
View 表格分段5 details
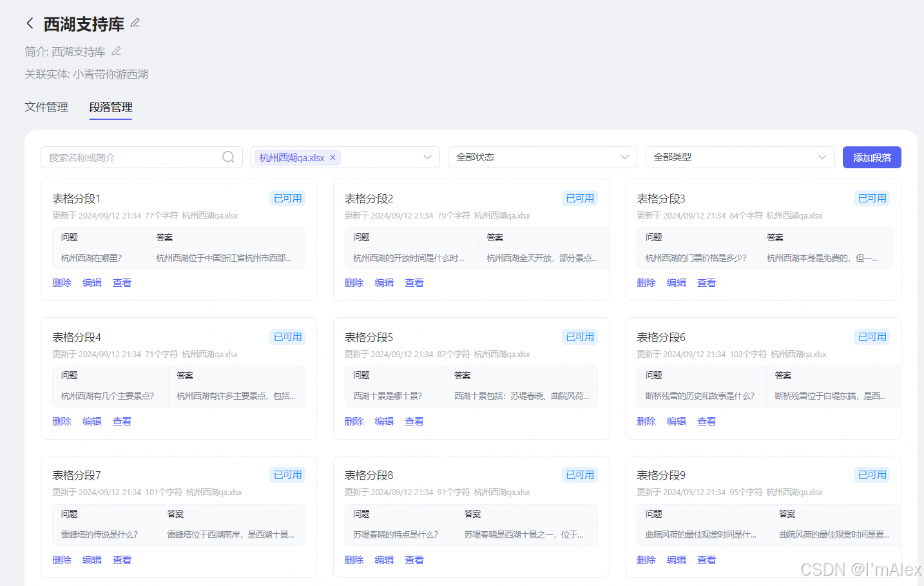[414, 421]
